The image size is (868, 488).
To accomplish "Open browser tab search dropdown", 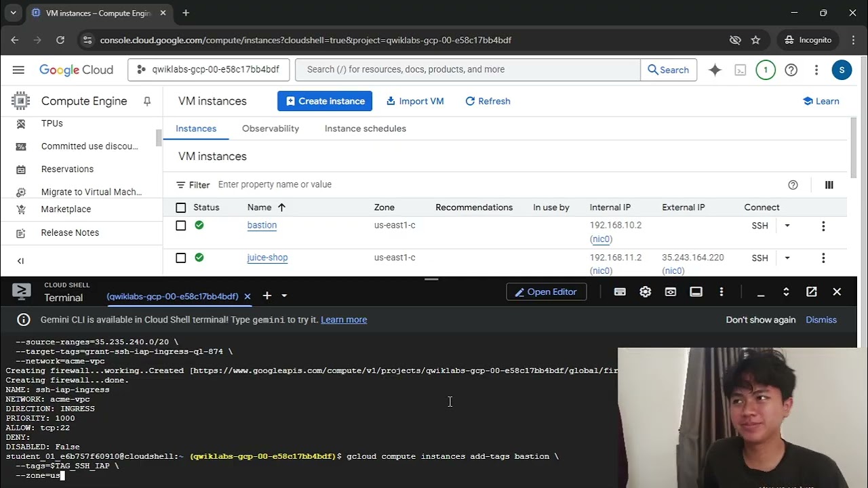I will point(13,13).
